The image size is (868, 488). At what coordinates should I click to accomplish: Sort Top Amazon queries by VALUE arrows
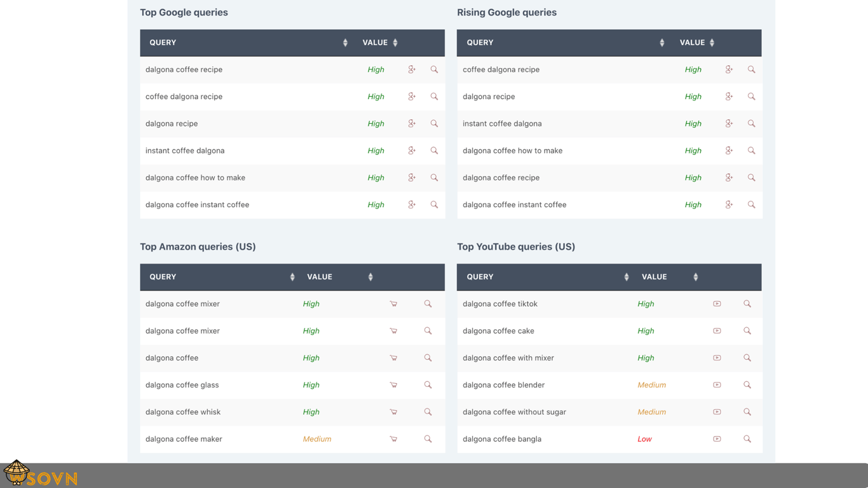(370, 277)
